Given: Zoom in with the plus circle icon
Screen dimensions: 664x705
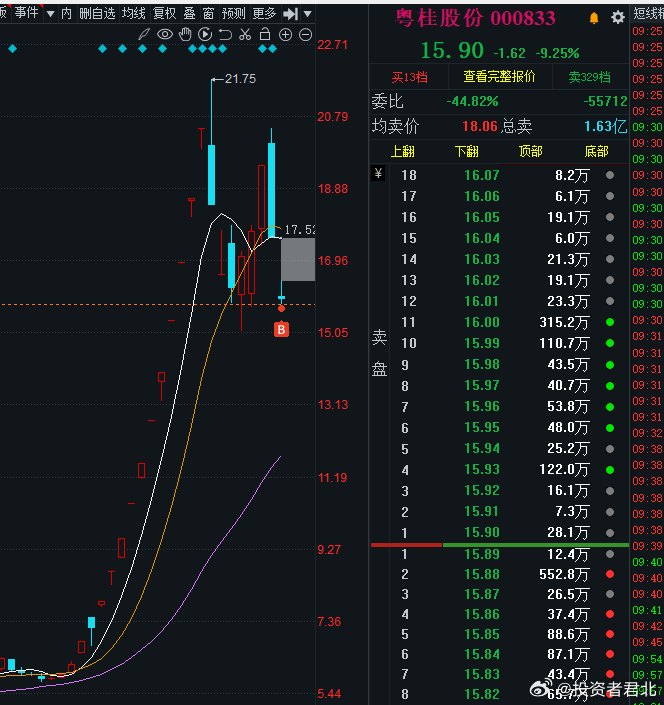Looking at the screenshot, I should click(x=285, y=35).
